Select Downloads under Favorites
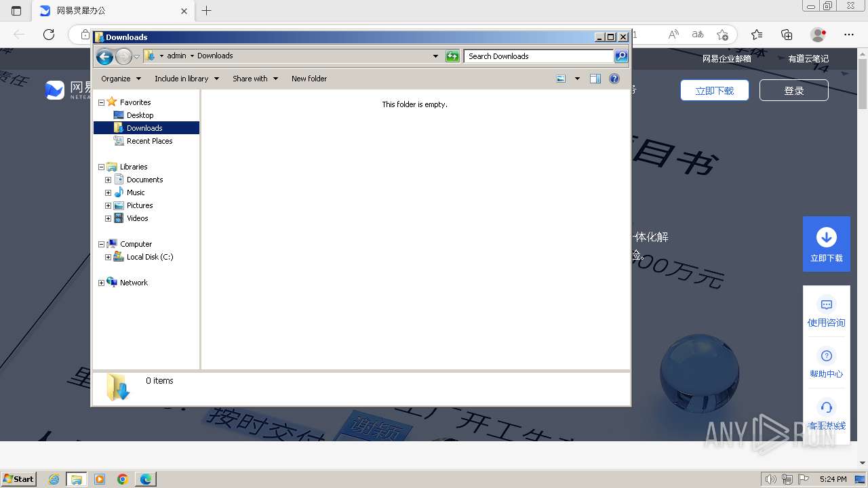The width and height of the screenshot is (868, 488). tap(144, 128)
